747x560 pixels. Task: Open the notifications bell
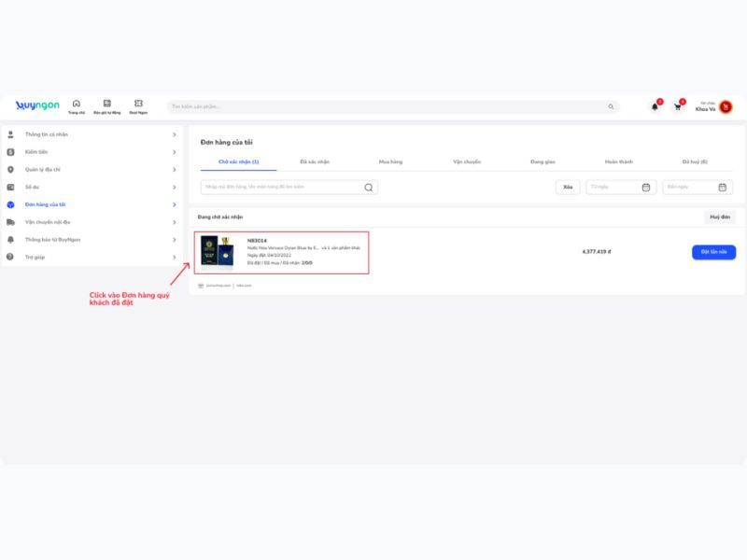[655, 106]
